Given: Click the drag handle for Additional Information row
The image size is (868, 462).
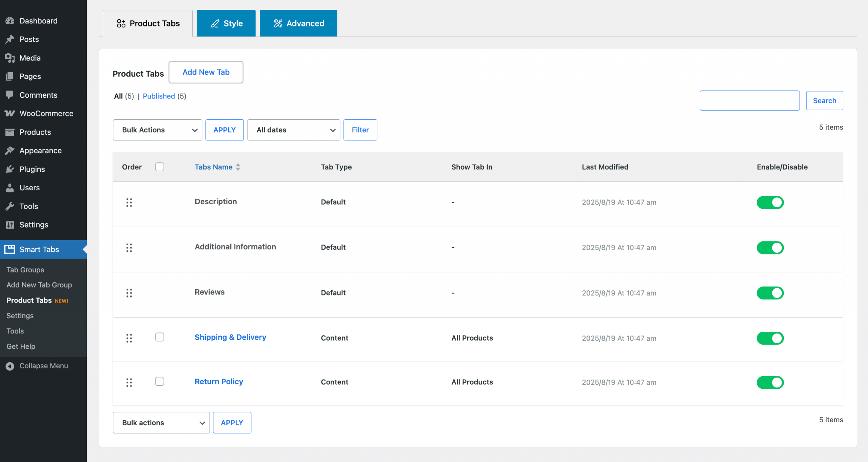Looking at the screenshot, I should pos(129,248).
